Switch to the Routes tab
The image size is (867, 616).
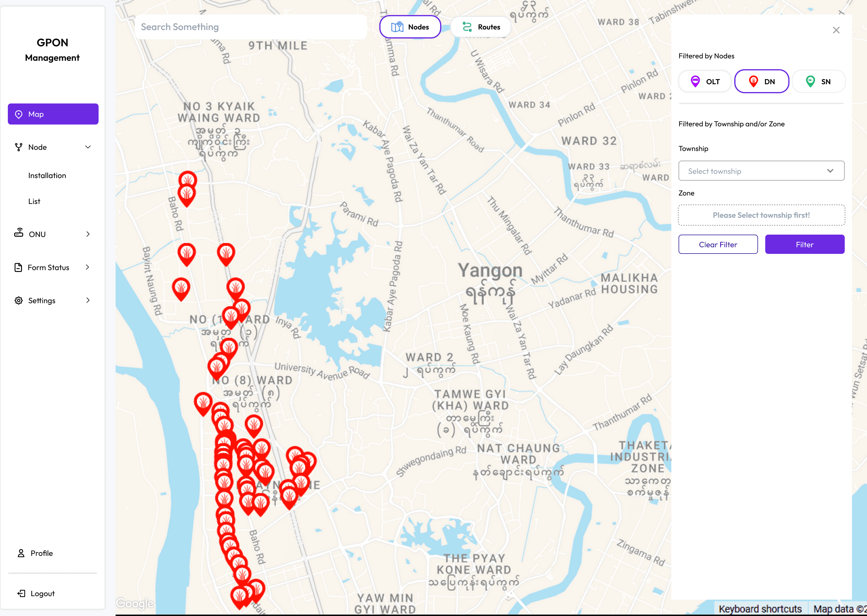click(480, 27)
